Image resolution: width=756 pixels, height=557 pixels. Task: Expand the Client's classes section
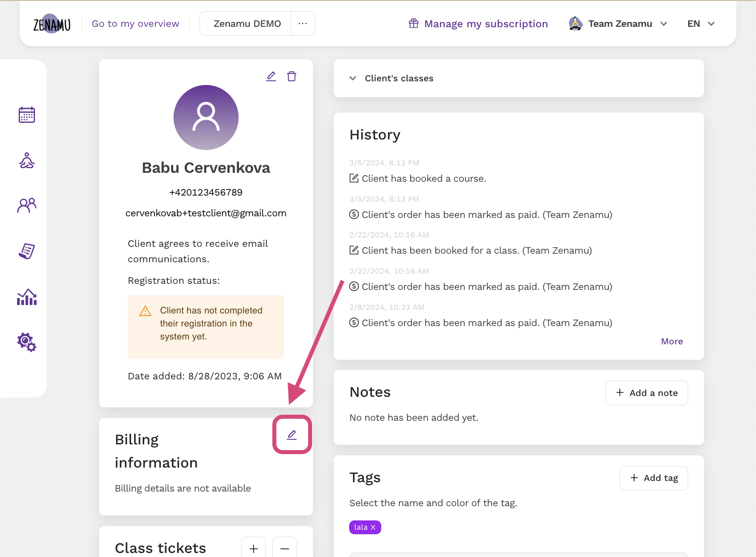tap(519, 78)
